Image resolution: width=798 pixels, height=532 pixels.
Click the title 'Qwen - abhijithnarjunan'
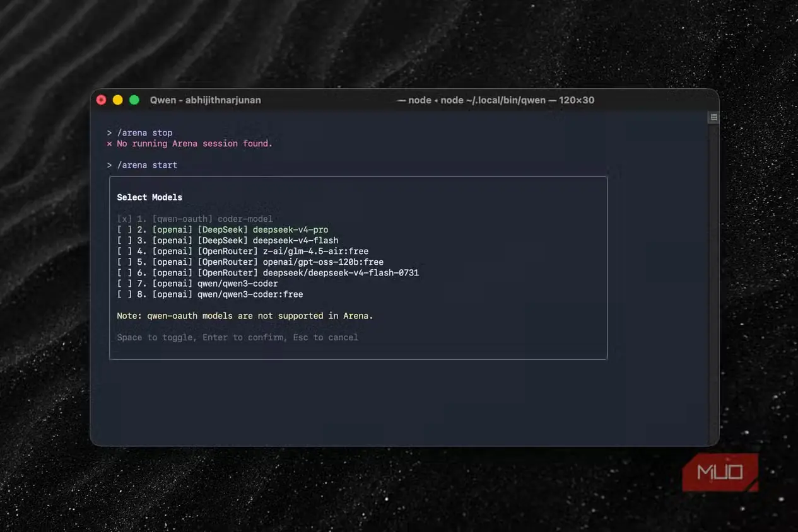coord(205,100)
